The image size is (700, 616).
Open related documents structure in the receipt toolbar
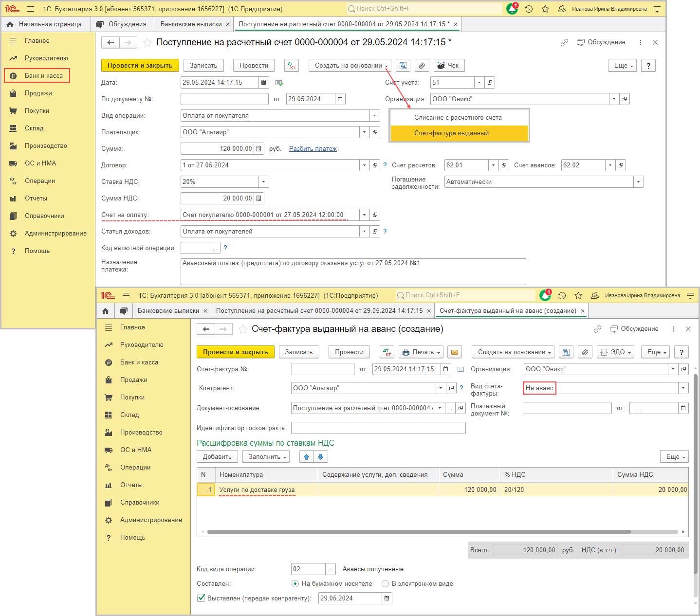click(403, 65)
